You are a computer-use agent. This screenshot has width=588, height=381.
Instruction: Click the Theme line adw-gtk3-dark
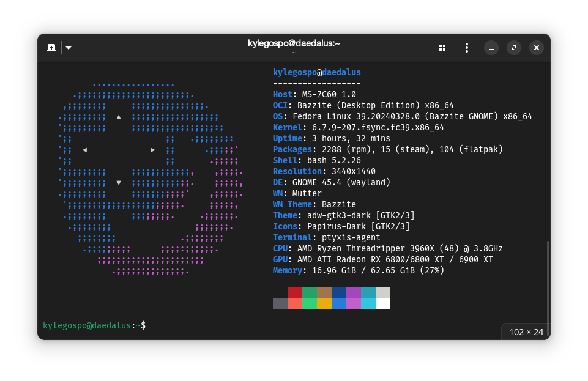coord(344,215)
